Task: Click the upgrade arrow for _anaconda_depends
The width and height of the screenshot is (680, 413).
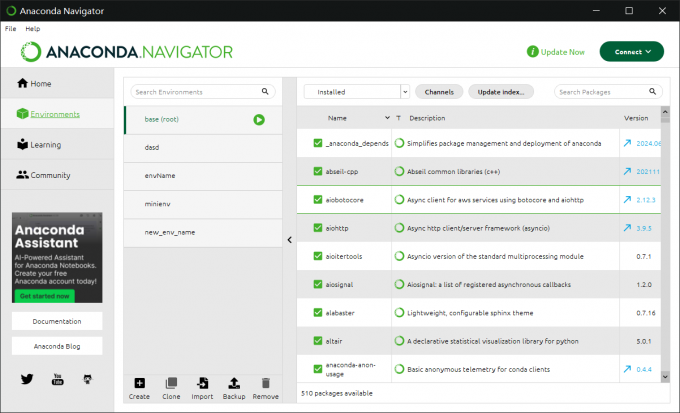Action: coord(627,143)
